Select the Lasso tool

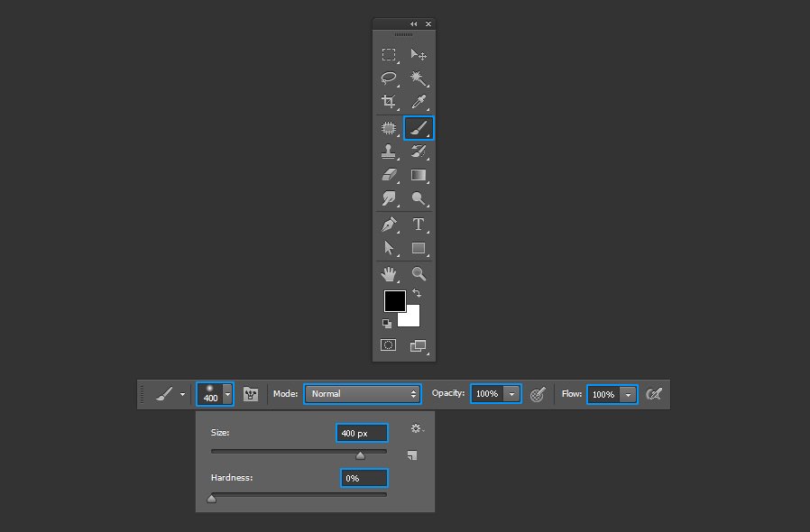coord(389,78)
